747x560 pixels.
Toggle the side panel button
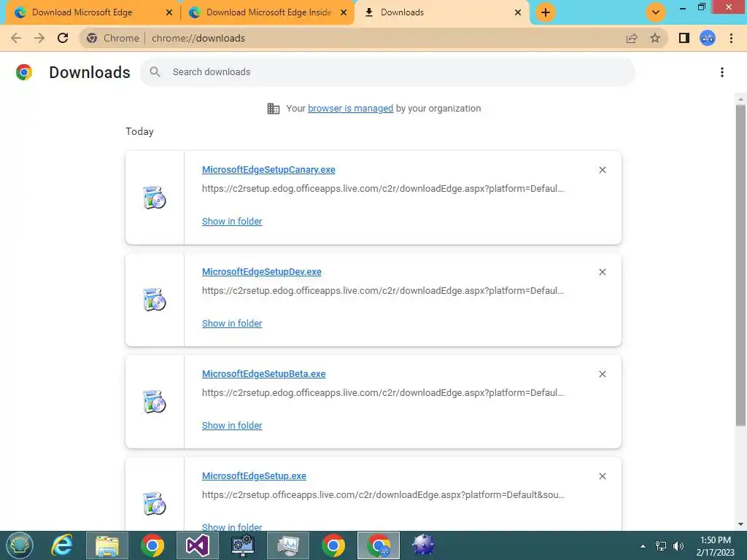[x=684, y=38]
